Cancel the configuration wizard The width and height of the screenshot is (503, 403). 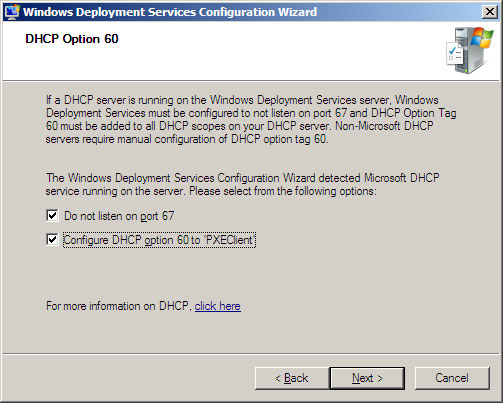coord(452,378)
